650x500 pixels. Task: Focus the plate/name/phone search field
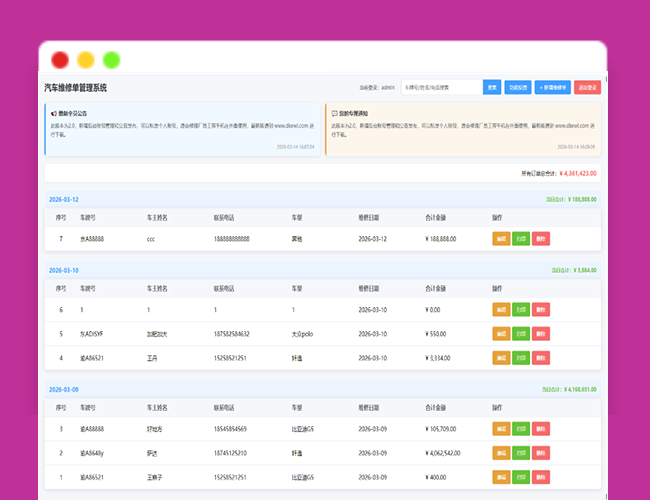pyautogui.click(x=440, y=87)
